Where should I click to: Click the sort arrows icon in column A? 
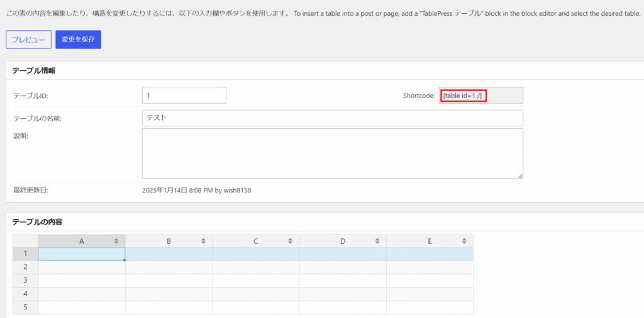tap(116, 241)
